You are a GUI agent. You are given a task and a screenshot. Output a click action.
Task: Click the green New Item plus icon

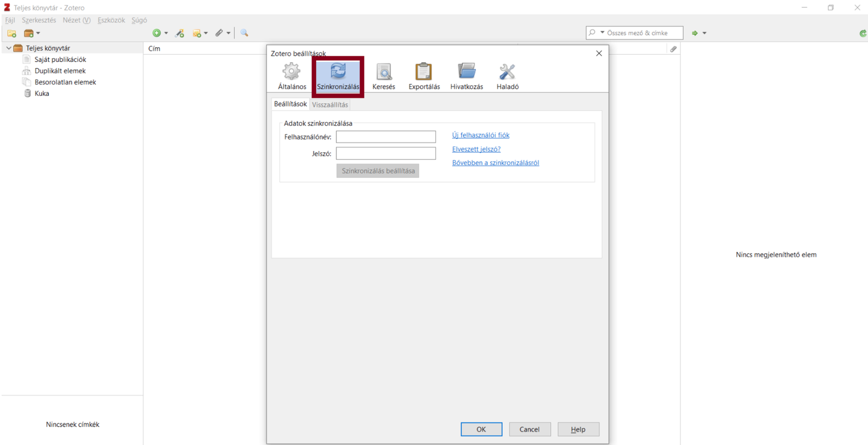click(x=157, y=33)
